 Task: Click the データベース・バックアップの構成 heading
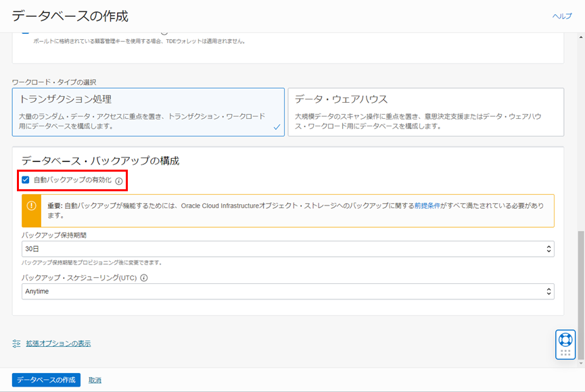tap(100, 161)
